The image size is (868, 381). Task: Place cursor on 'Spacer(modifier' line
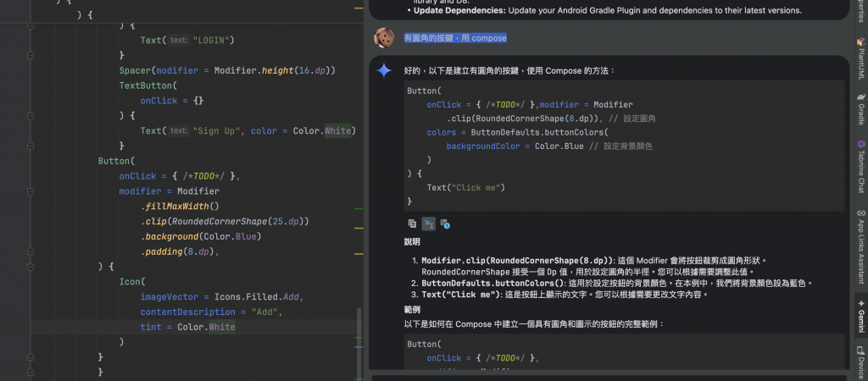[x=227, y=71]
